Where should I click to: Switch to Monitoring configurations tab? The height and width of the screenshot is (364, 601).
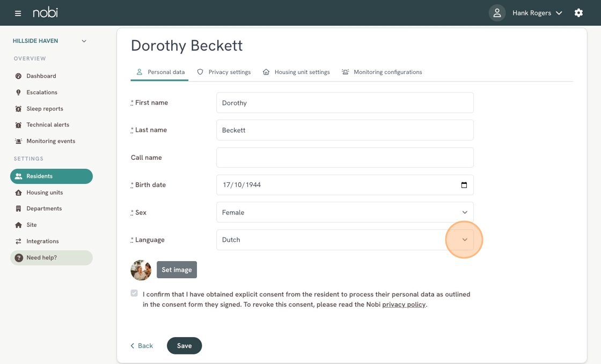pos(382,72)
